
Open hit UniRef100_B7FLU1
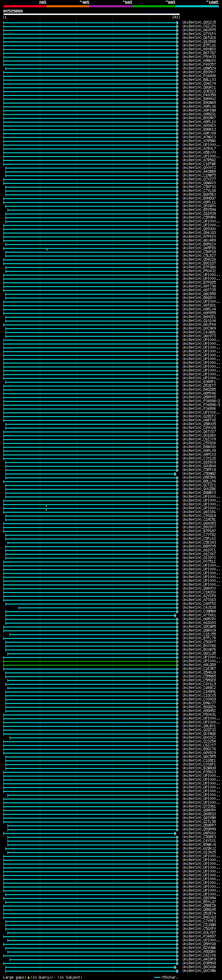coord(199,45)
